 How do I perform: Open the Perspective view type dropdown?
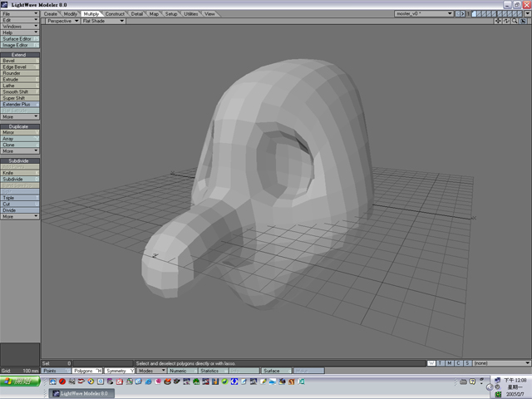coord(63,21)
